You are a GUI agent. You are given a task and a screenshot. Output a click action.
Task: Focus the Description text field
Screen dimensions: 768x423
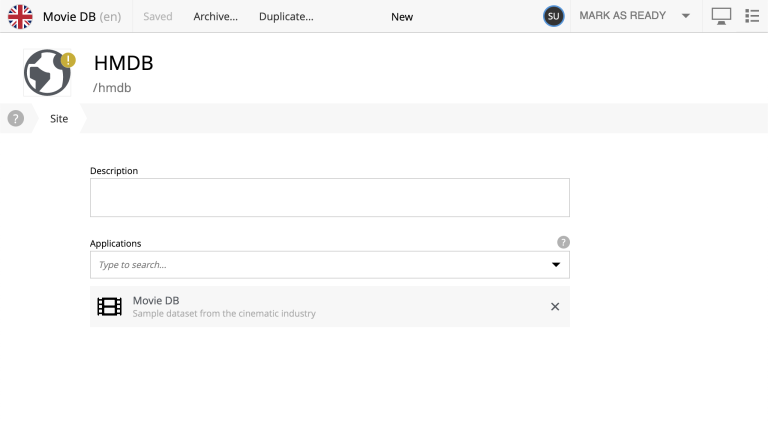pyautogui.click(x=330, y=197)
